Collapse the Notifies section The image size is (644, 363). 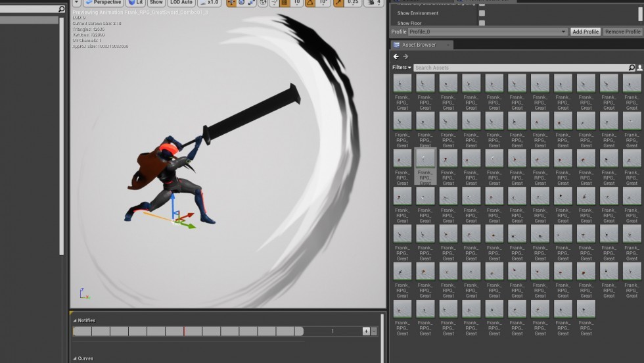click(x=75, y=320)
